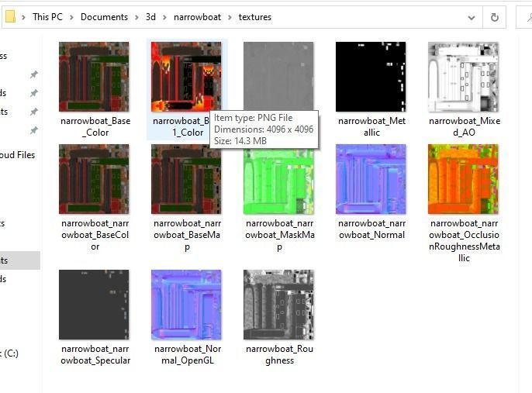Select the orange OcclusionRoughnessMetallic thumbnail

463,179
